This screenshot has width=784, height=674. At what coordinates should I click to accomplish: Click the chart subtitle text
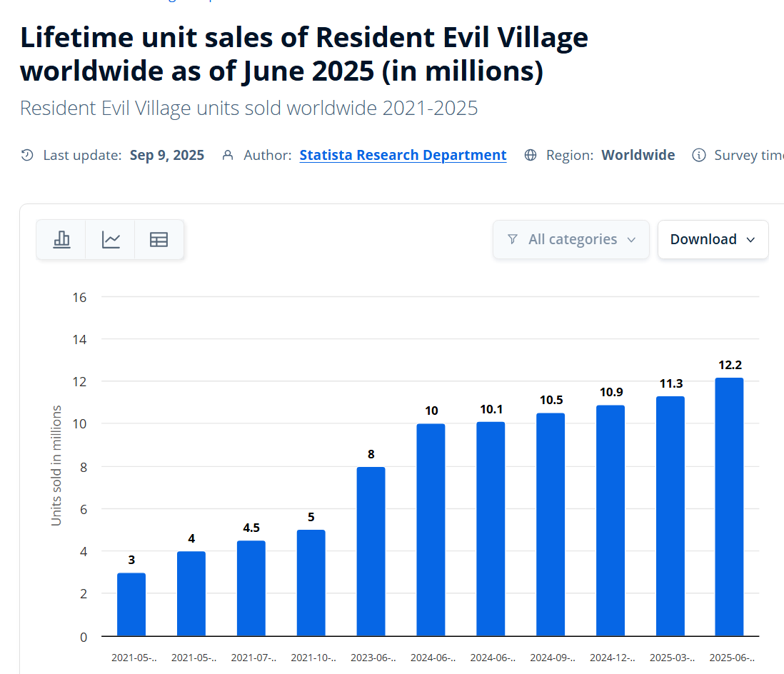[x=249, y=108]
